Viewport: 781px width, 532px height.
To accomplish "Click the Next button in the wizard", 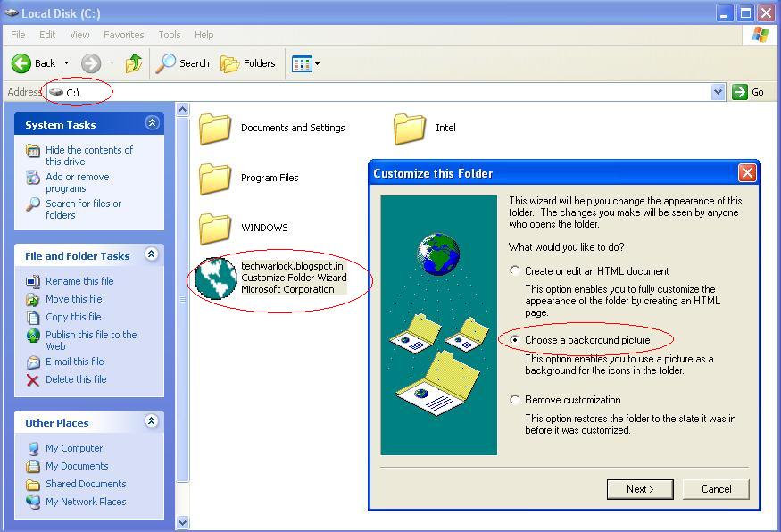I will [x=639, y=489].
